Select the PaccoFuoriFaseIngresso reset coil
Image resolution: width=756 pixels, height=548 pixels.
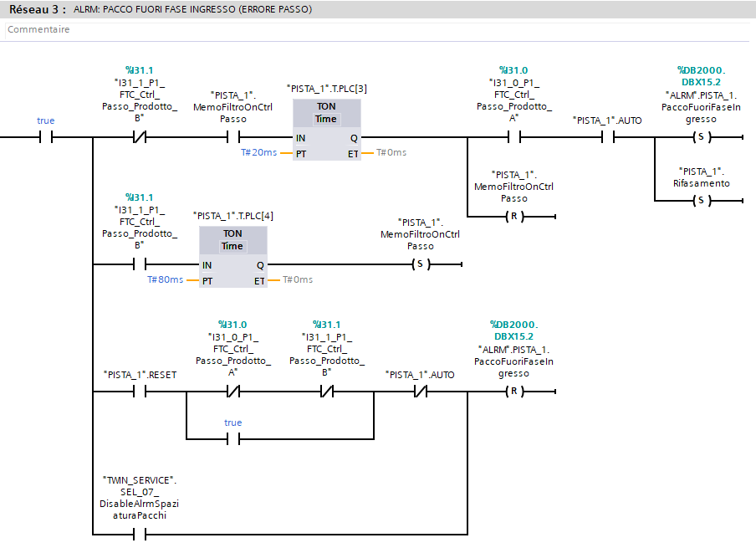[514, 392]
